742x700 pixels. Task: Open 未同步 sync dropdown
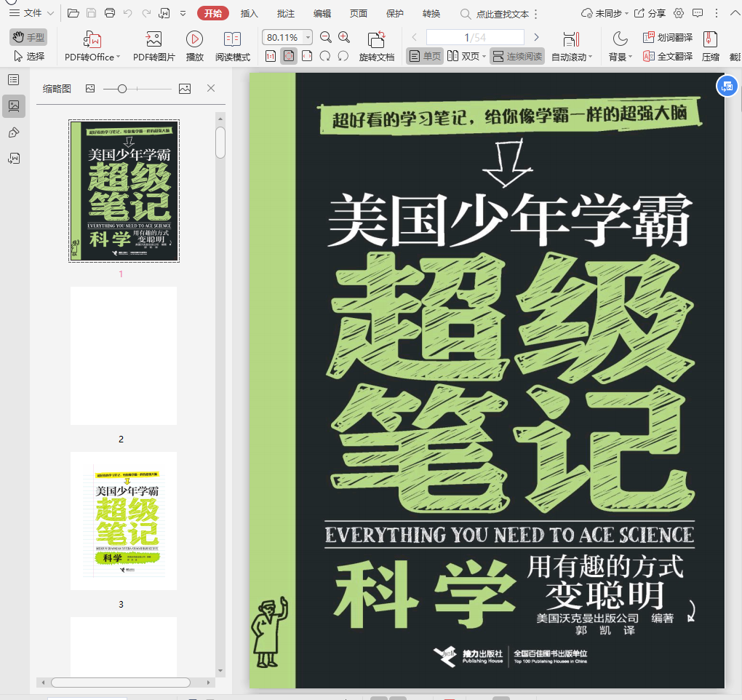coord(605,13)
